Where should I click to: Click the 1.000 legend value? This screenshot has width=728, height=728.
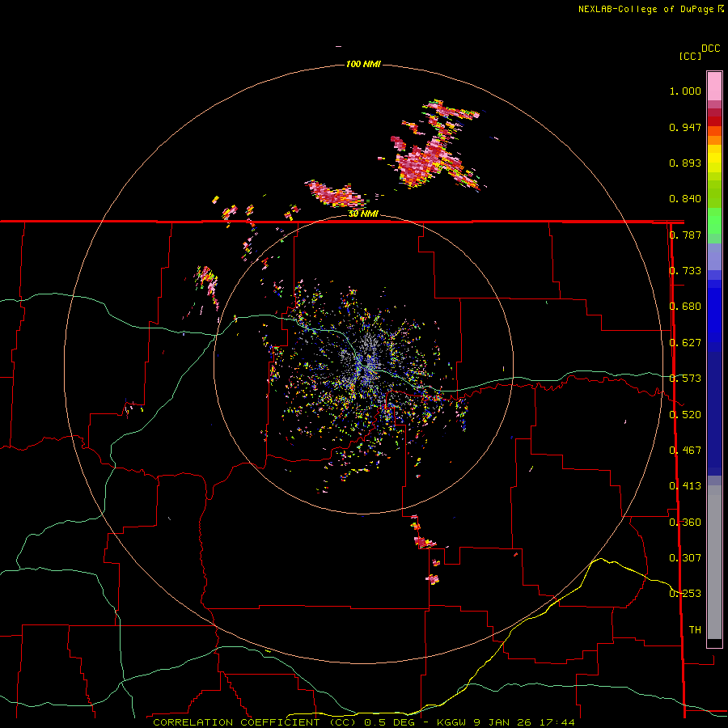[x=685, y=91]
